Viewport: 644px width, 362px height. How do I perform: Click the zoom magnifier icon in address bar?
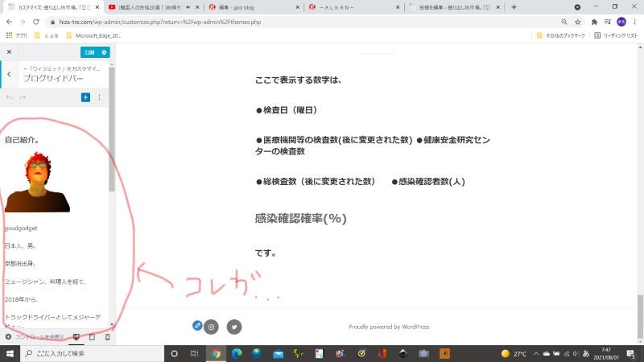pyautogui.click(x=564, y=22)
